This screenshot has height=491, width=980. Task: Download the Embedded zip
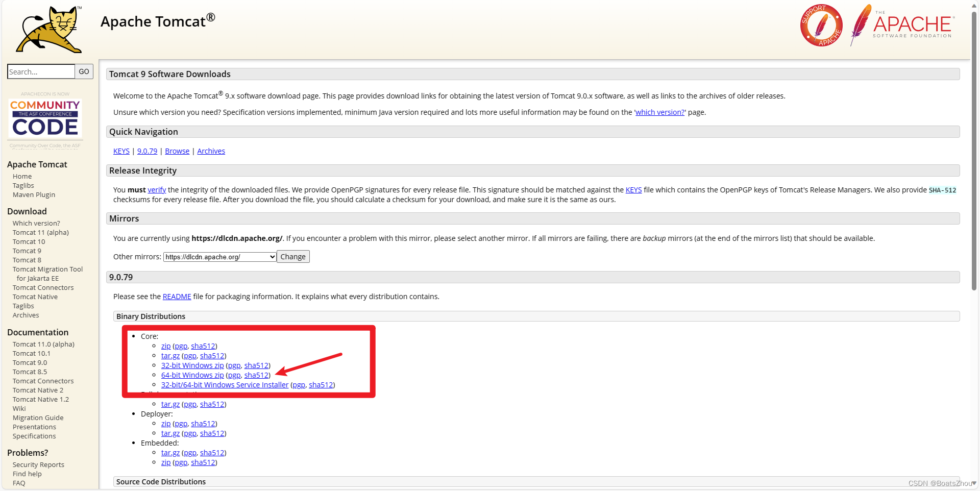166,462
